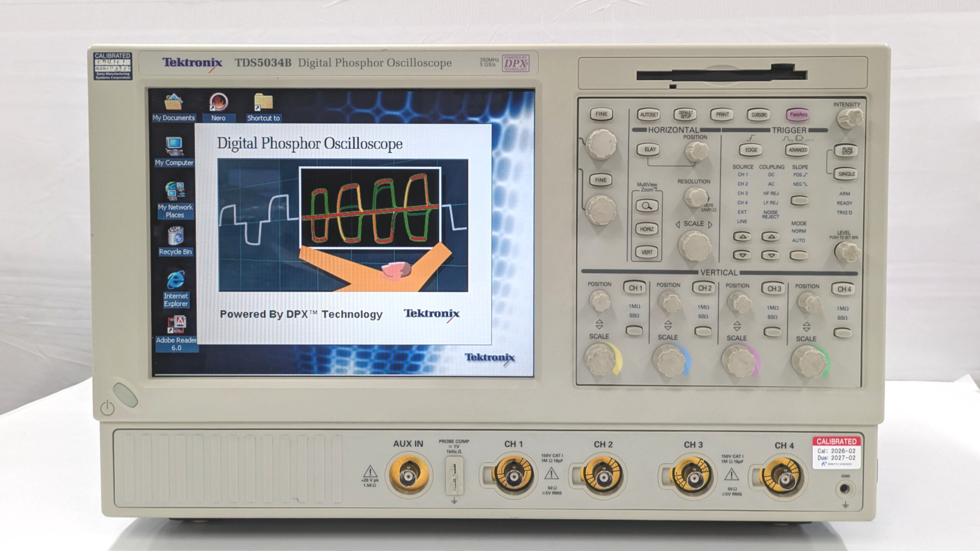The height and width of the screenshot is (551, 980).
Task: Switch CH 3 termination 1MΩ/50Ω button
Action: (x=773, y=331)
